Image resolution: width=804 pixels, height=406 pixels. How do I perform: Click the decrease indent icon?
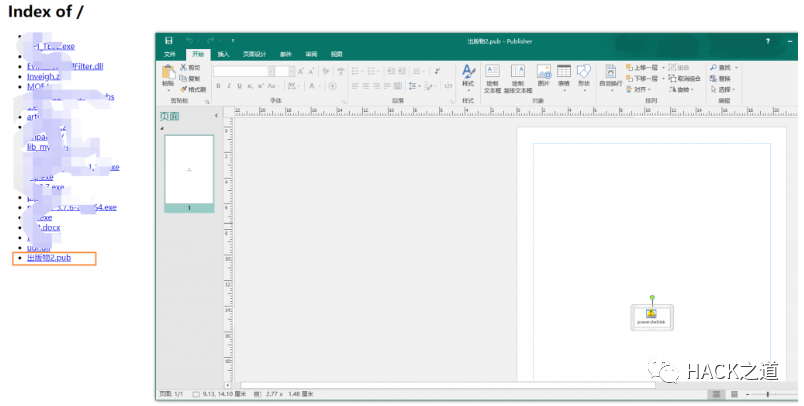tap(392, 71)
